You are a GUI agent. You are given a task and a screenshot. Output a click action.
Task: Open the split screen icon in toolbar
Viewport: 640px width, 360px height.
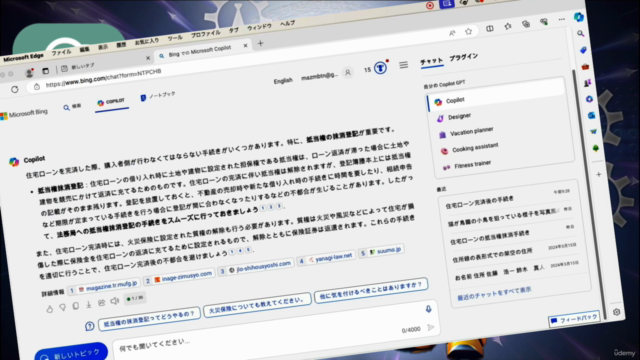click(x=489, y=29)
